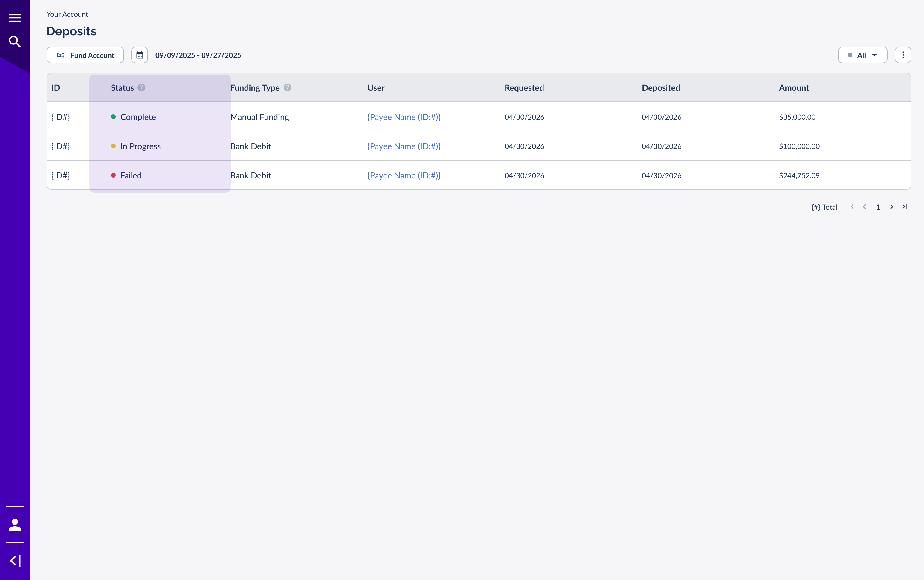
Task: Click the {#} Total count text
Action: (x=824, y=207)
